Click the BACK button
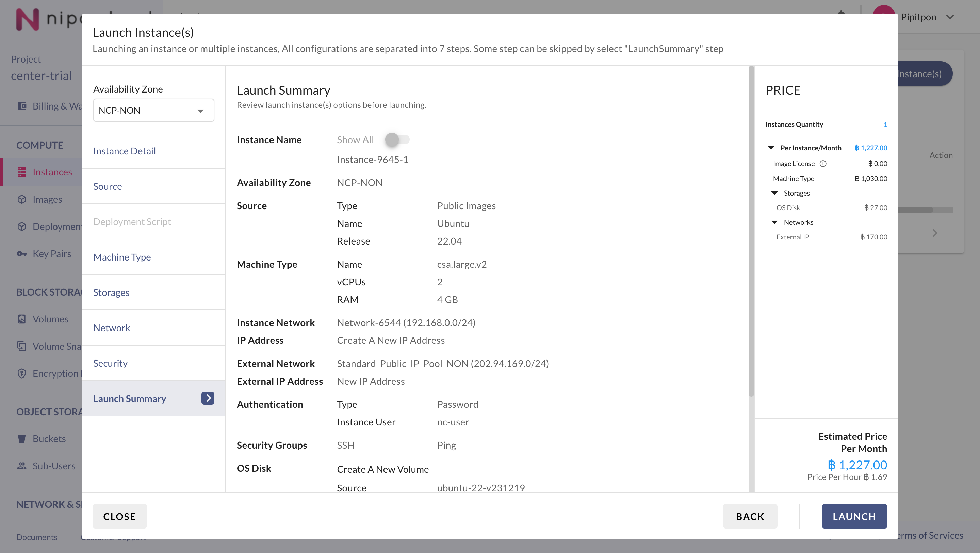This screenshot has width=980, height=553. 750,516
